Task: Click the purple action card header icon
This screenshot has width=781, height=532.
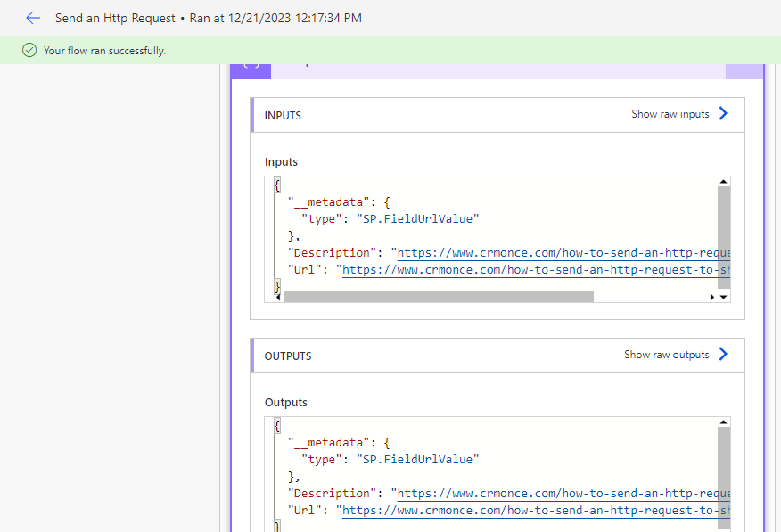Action: 251,71
